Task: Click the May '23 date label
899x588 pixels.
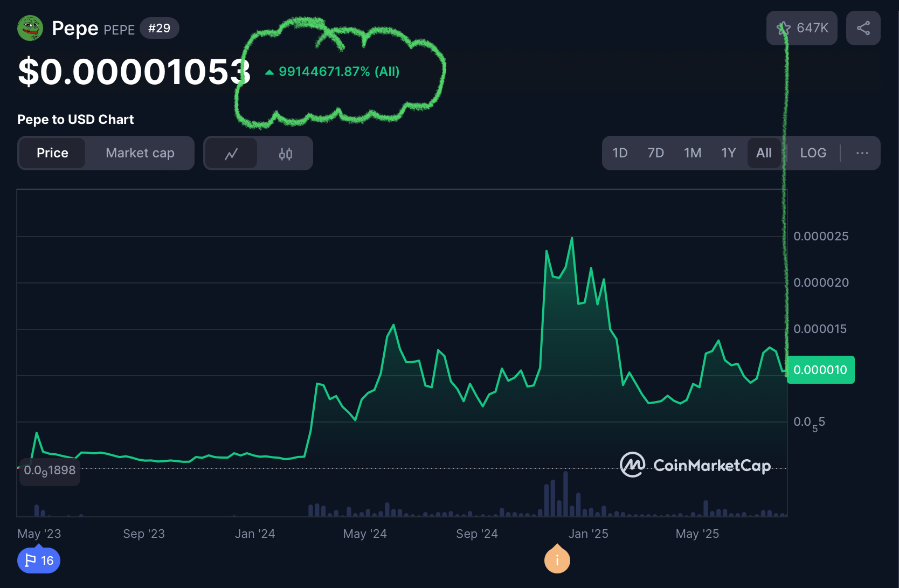Action: tap(39, 534)
